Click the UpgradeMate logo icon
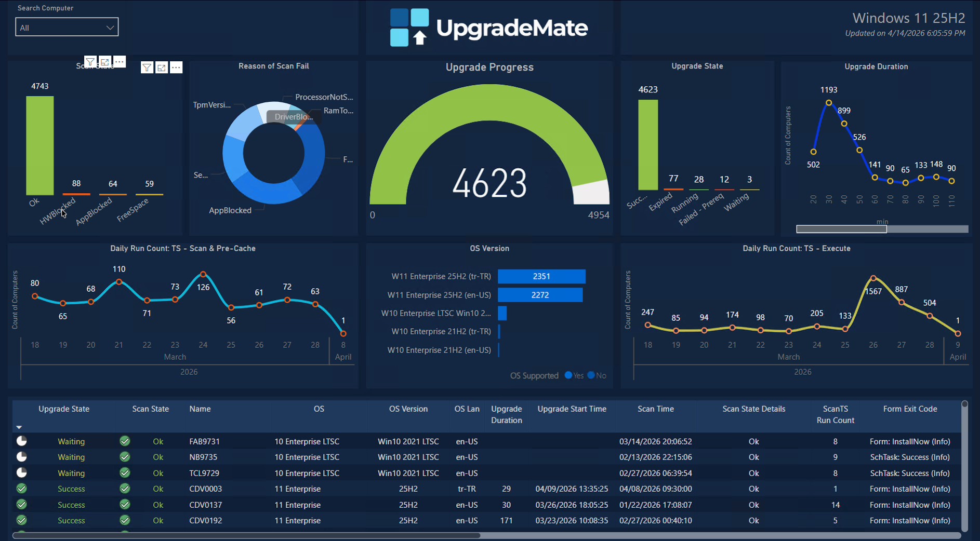Screen dimensions: 980x541 point(409,28)
